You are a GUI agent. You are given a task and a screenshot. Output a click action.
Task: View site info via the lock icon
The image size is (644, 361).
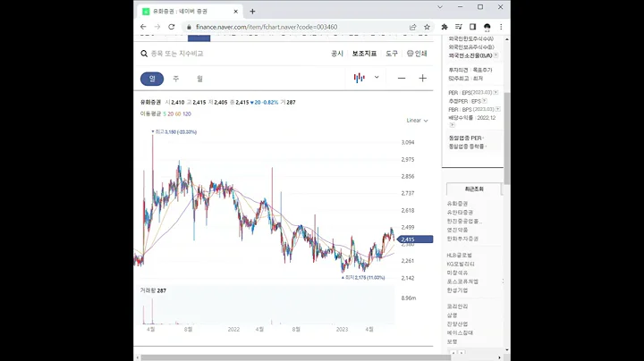[189, 27]
